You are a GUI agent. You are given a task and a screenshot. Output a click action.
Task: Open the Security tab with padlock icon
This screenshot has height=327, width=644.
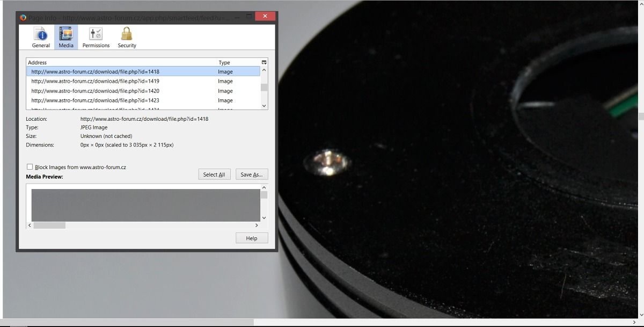point(127,38)
